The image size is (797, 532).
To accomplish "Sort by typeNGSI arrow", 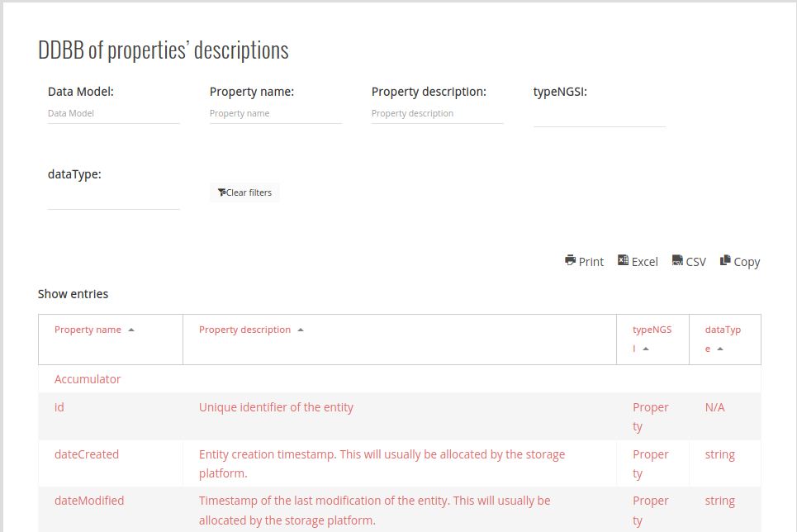I will tap(646, 349).
